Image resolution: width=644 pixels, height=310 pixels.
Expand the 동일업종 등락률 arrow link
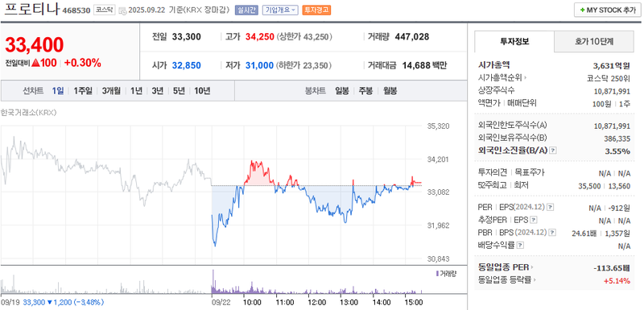pos(535,280)
